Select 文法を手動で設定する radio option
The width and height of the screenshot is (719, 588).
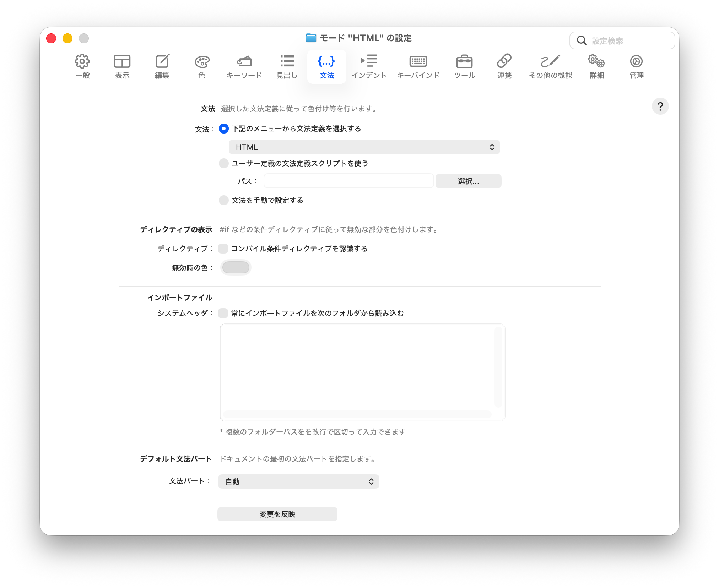pos(224,200)
